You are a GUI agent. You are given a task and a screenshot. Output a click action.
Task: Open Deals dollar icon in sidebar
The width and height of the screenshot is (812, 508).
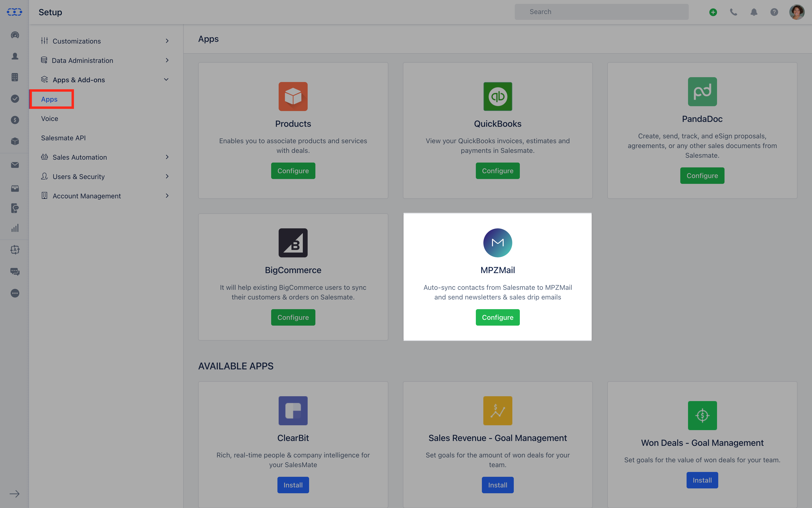15,120
